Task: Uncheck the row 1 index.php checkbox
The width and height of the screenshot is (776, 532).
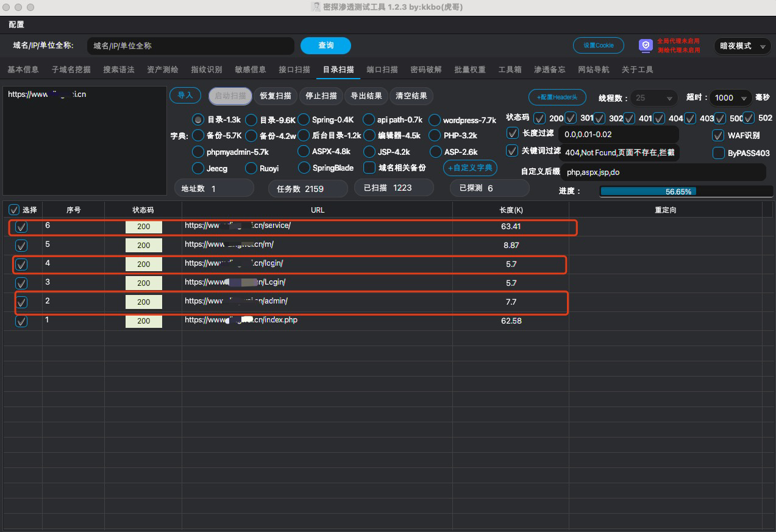Action: click(21, 321)
